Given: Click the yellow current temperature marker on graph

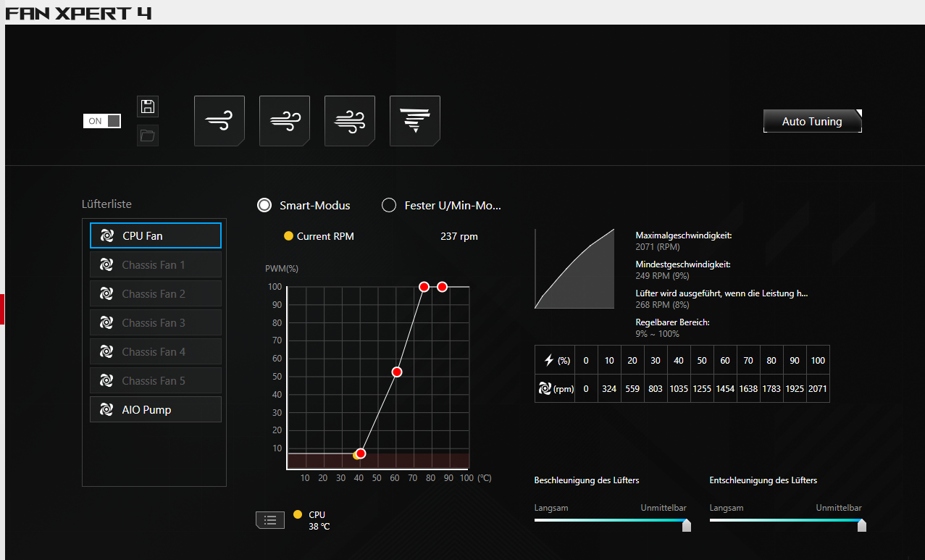Looking at the screenshot, I should (x=356, y=455).
